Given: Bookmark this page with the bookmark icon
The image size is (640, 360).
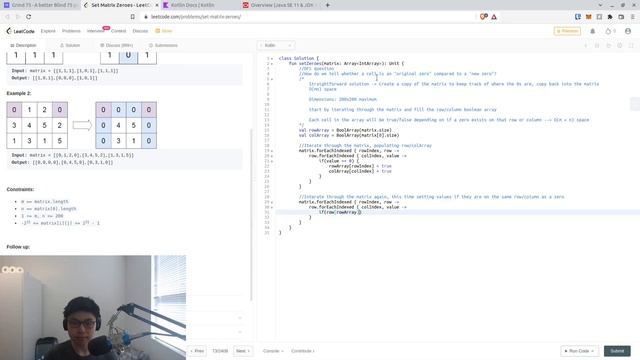Looking at the screenshot, I should pos(133,17).
